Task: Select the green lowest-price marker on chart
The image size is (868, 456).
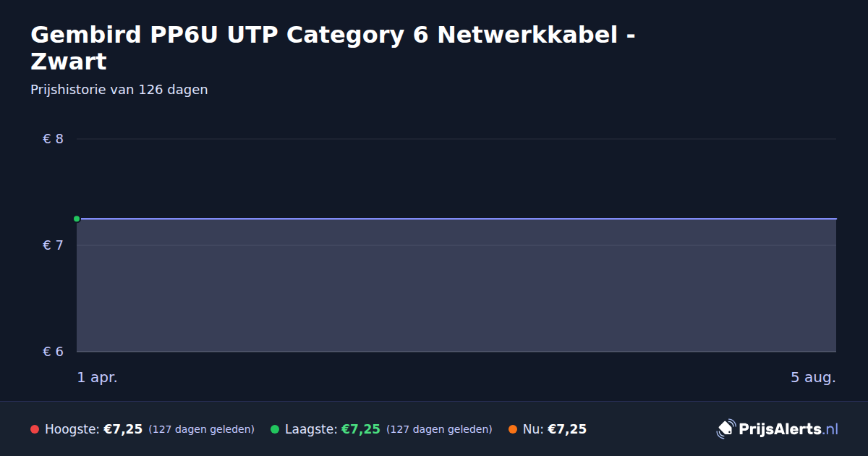Action: pos(77,219)
